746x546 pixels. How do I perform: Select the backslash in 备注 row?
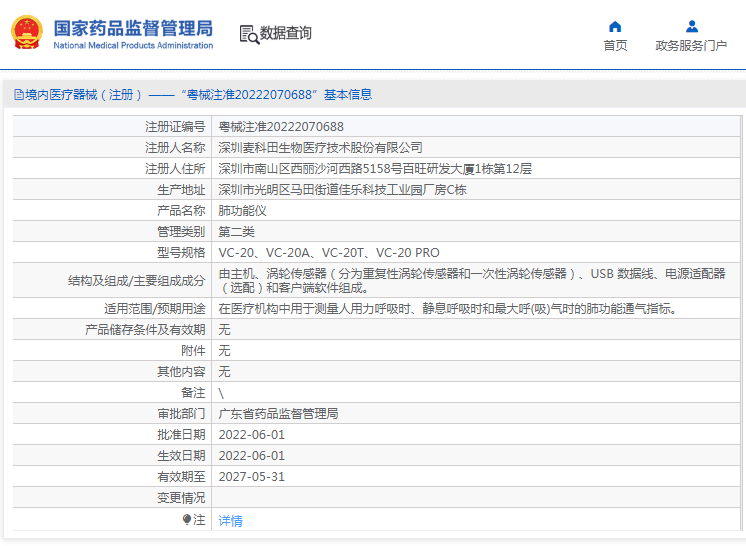(221, 393)
